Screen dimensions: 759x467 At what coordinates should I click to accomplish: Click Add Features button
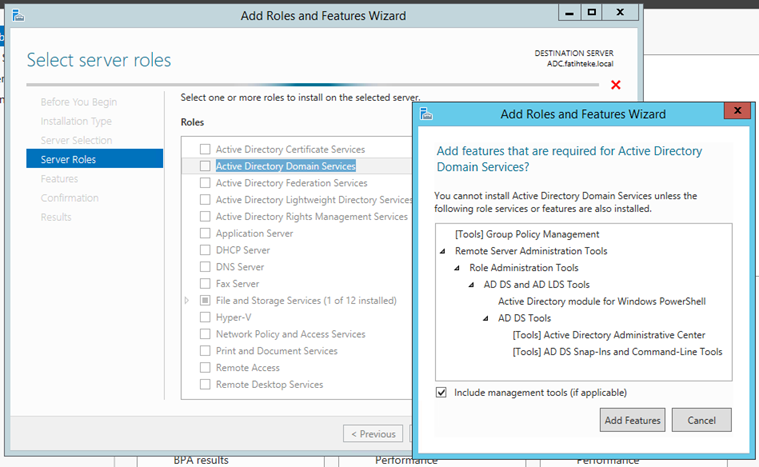(632, 420)
